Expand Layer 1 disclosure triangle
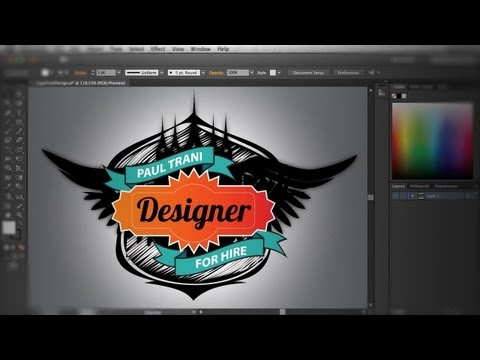The width and height of the screenshot is (480, 360). (x=413, y=196)
